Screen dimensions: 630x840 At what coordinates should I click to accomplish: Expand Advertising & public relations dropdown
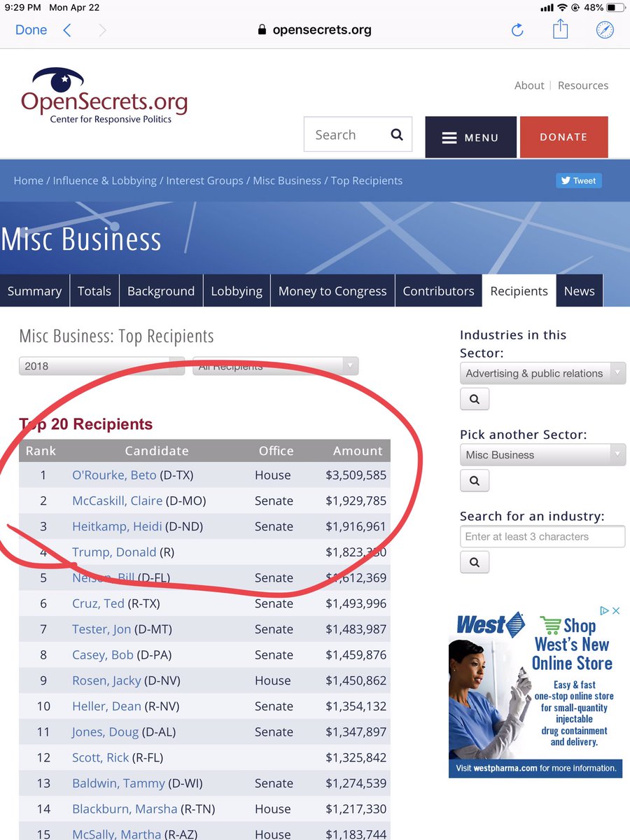coord(542,373)
